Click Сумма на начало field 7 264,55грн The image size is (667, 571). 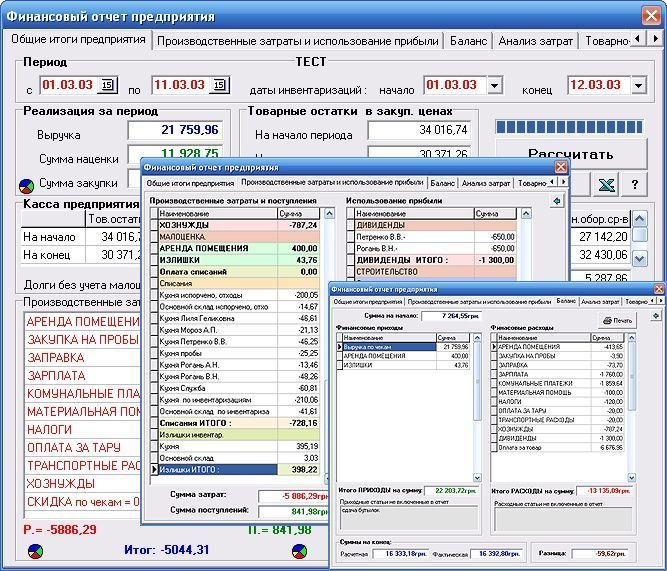point(452,316)
